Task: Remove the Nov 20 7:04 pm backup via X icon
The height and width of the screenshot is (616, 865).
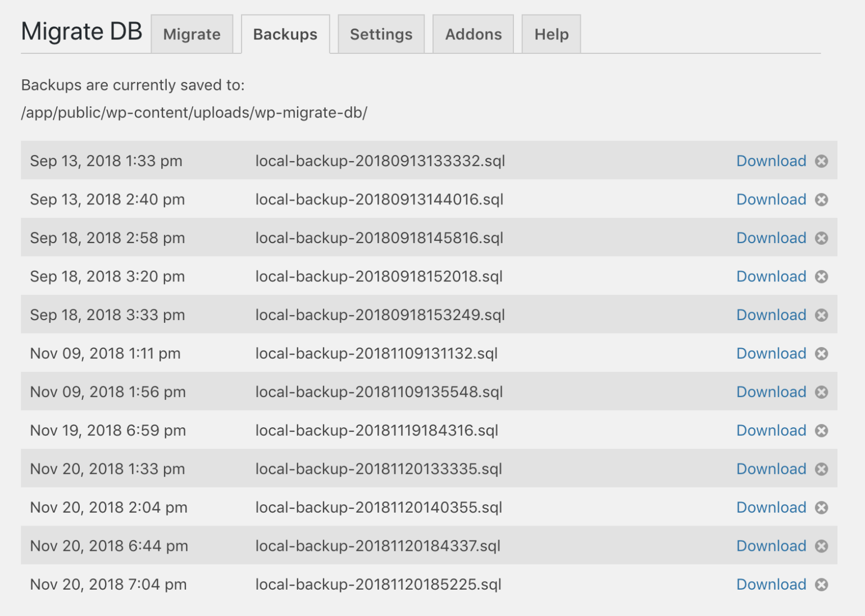Action: pyautogui.click(x=821, y=585)
